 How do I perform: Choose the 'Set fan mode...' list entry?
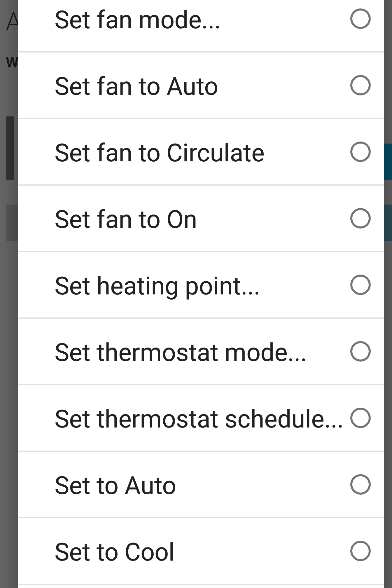(x=137, y=20)
